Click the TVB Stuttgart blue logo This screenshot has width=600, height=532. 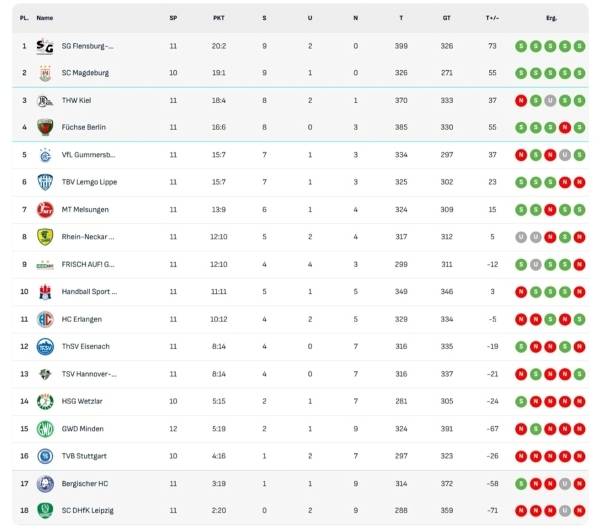[x=44, y=456]
